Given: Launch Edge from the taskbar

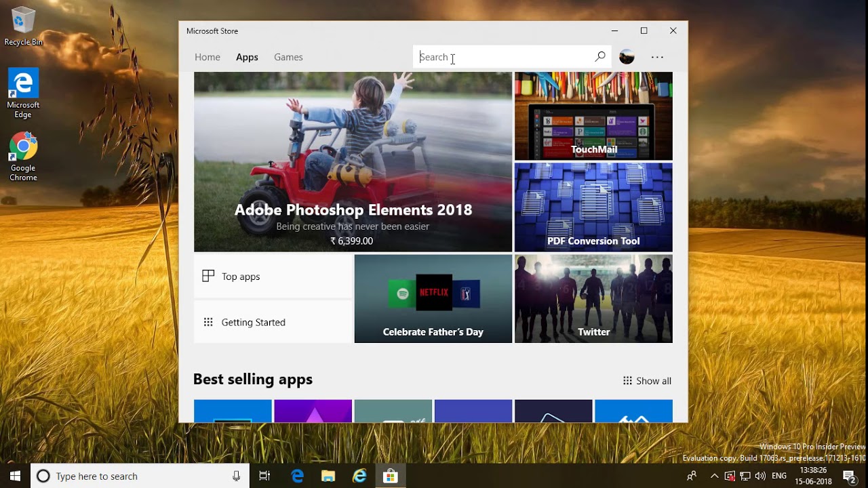Looking at the screenshot, I should pyautogui.click(x=297, y=476).
